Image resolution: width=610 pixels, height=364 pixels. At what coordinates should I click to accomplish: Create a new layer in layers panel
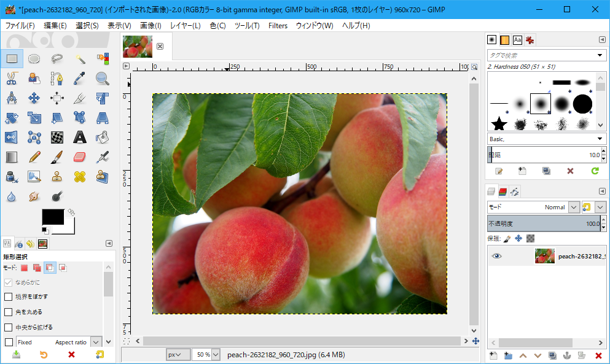(493, 355)
